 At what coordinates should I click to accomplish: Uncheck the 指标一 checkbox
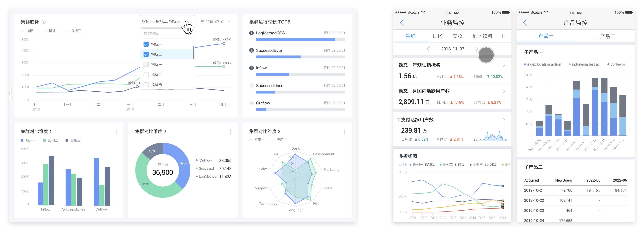point(146,44)
